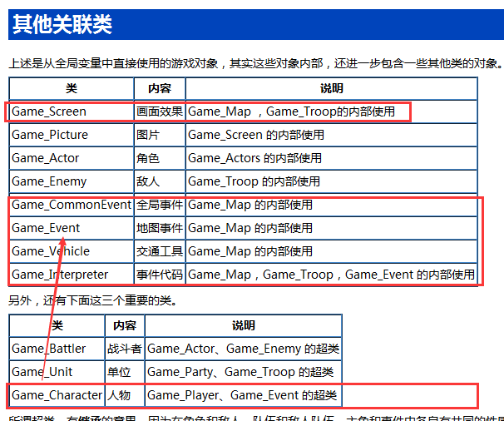
Task: Select text Game_Player、Game_Event 的超类
Action: pos(242,395)
